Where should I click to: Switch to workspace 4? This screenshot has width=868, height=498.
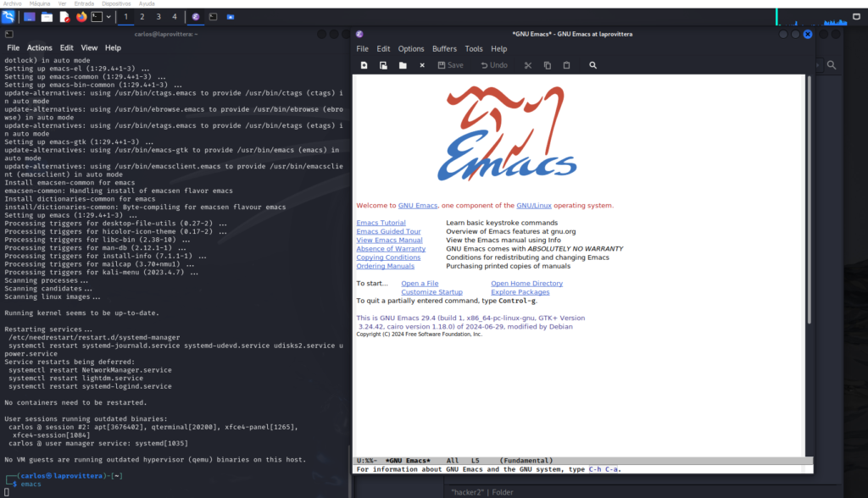coord(175,17)
